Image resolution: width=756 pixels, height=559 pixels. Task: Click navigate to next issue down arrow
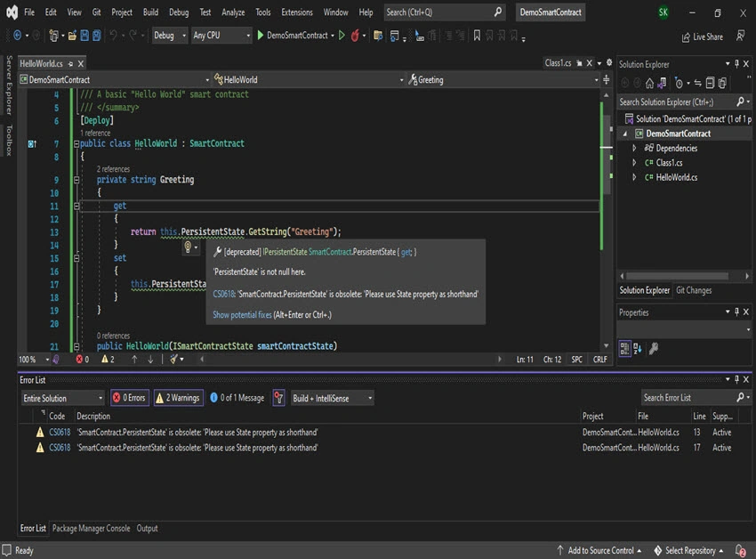point(150,359)
